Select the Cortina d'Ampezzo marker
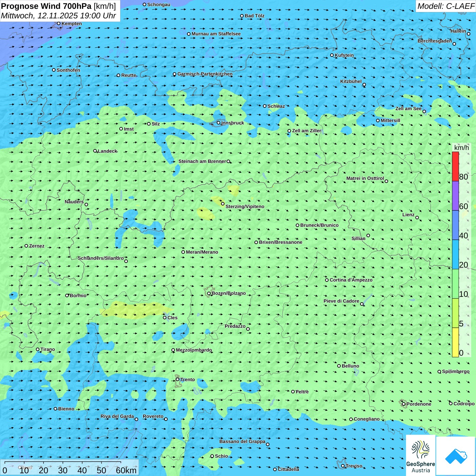The width and height of the screenshot is (476, 476). (327, 280)
